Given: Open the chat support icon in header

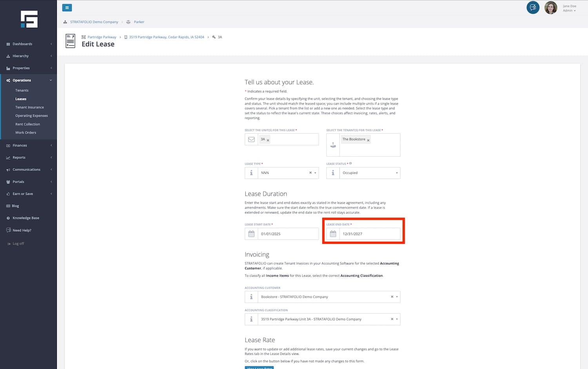Looking at the screenshot, I should [x=533, y=7].
